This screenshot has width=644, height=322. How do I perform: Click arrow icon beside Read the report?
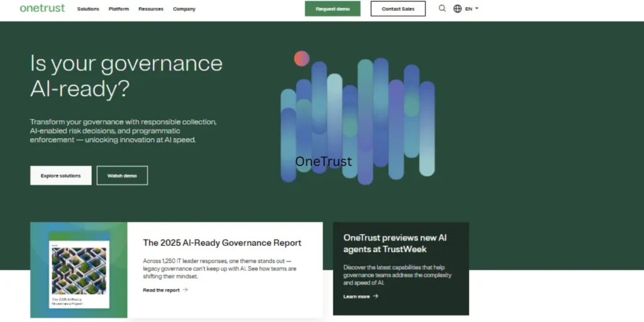(x=186, y=289)
